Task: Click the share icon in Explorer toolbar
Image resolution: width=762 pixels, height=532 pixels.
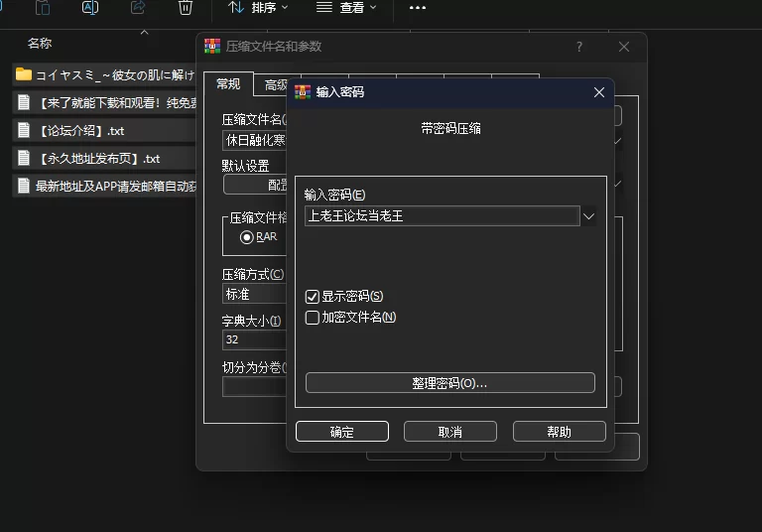Action: click(x=138, y=7)
